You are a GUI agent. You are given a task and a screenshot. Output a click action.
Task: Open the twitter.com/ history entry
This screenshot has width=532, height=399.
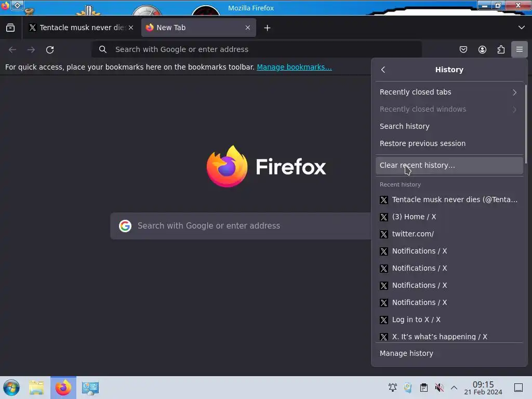tap(449, 234)
